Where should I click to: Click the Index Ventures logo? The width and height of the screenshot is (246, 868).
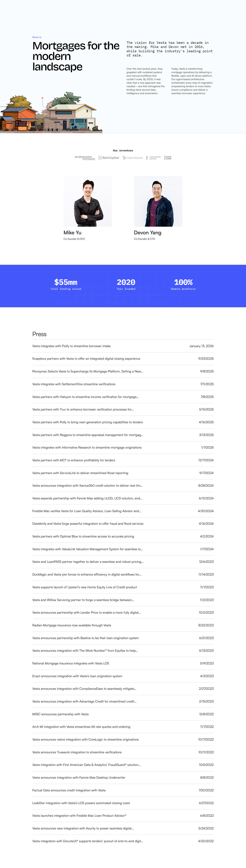click(x=133, y=158)
